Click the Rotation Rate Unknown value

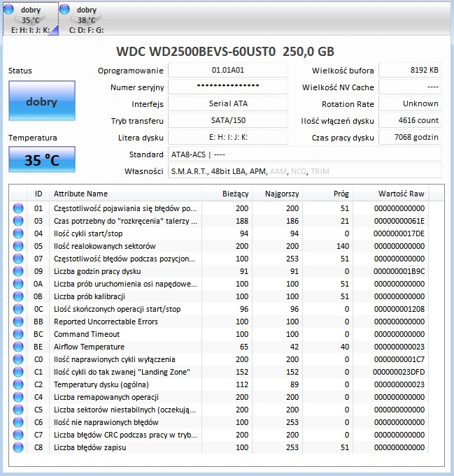click(410, 103)
